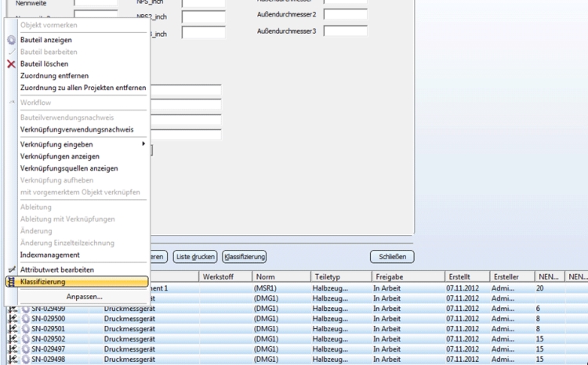Open Indexmanagement from context menu
Viewport: 588px width, 365px height.
[50, 255]
